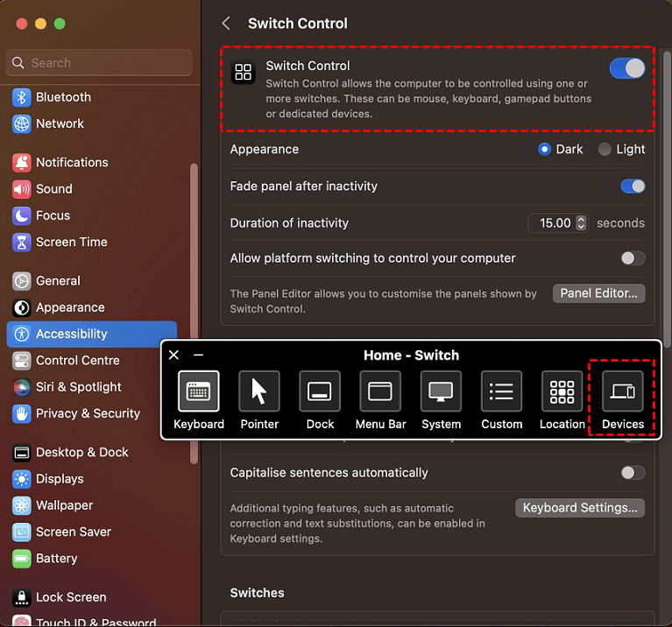
Task: Click the Panel Editor button
Action: pos(598,293)
